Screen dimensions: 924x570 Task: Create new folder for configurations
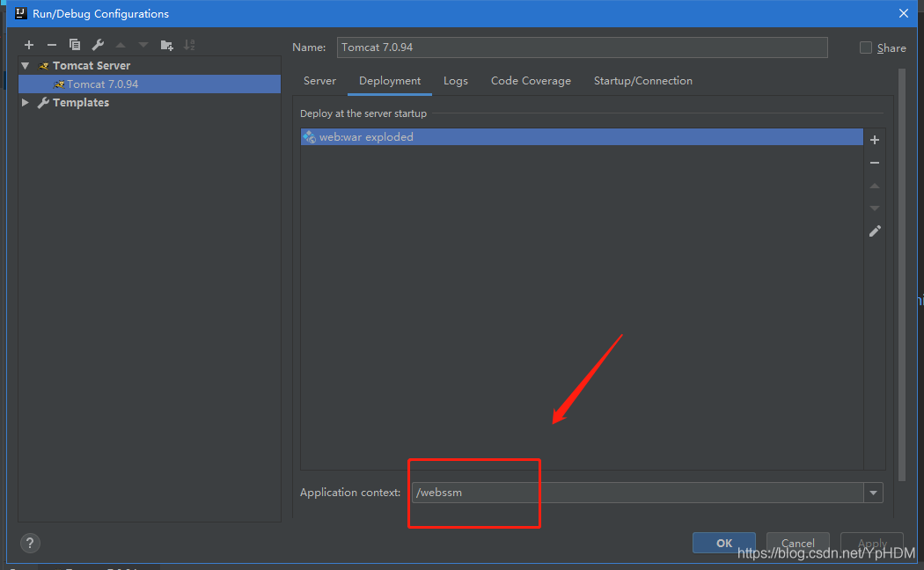[x=167, y=45]
